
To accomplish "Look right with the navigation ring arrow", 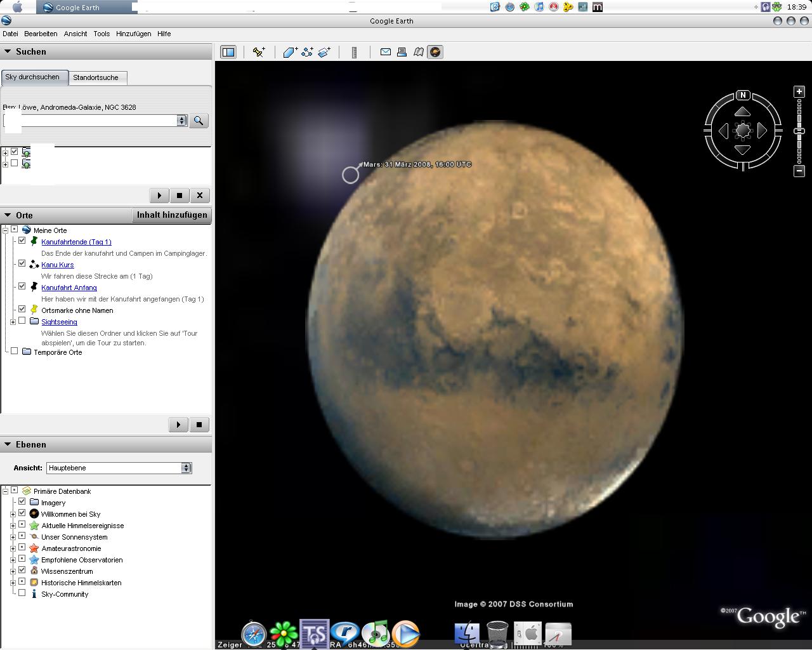I will tap(763, 131).
